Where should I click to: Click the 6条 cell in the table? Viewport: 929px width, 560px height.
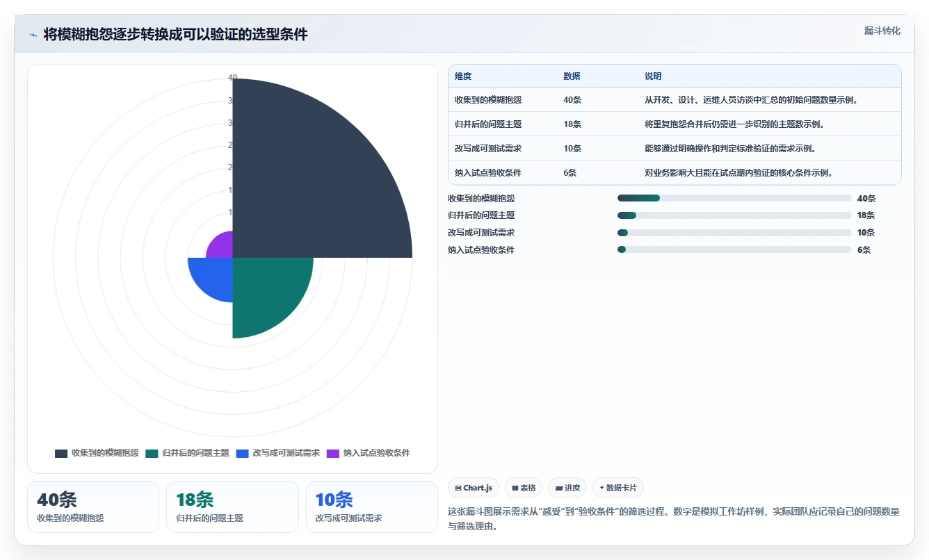point(570,173)
